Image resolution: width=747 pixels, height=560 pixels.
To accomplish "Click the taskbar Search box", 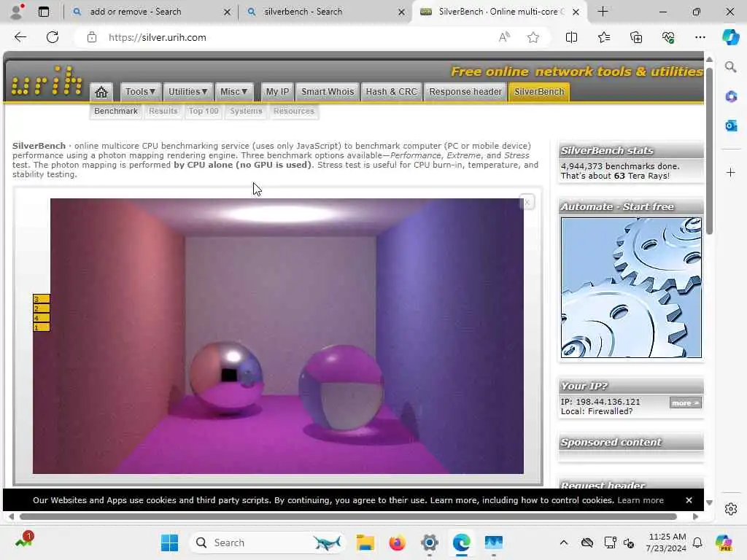I will tap(267, 542).
